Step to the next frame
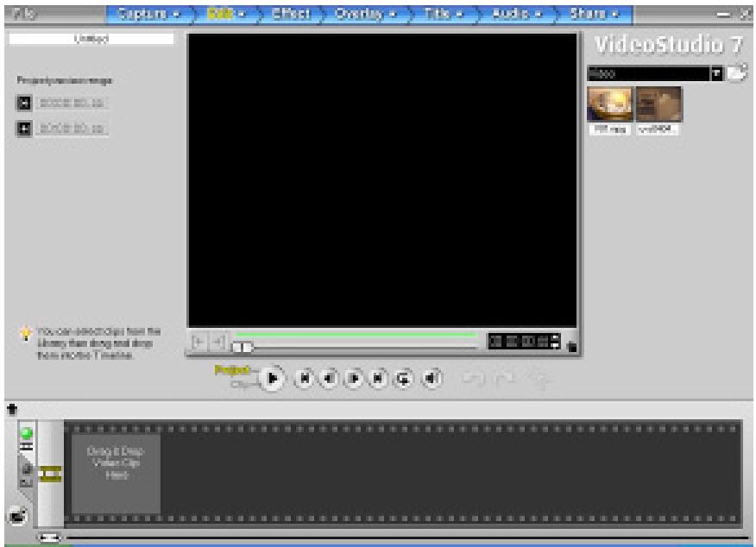Viewport: 756px width, 547px height. tap(354, 379)
